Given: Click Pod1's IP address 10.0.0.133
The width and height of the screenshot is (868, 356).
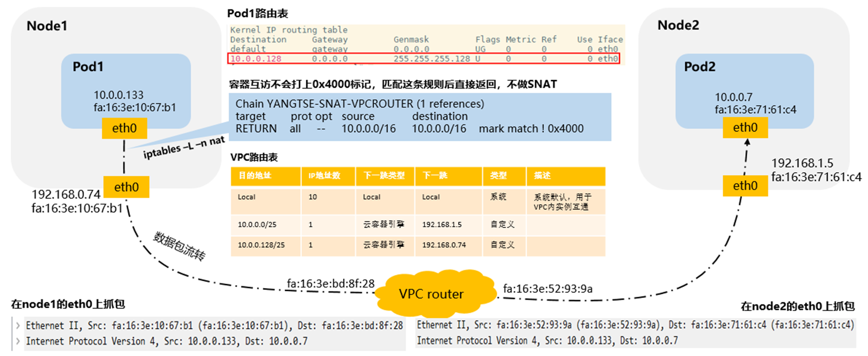Looking at the screenshot, I should pyautogui.click(x=119, y=95).
